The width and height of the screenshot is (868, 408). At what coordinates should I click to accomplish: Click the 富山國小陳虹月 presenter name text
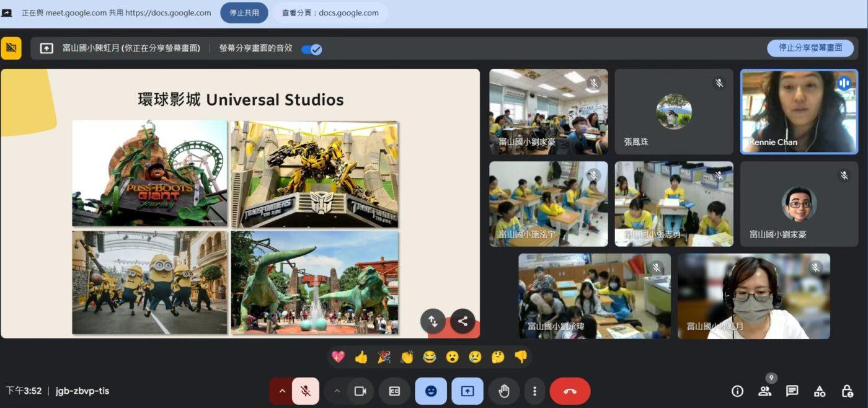click(x=131, y=48)
